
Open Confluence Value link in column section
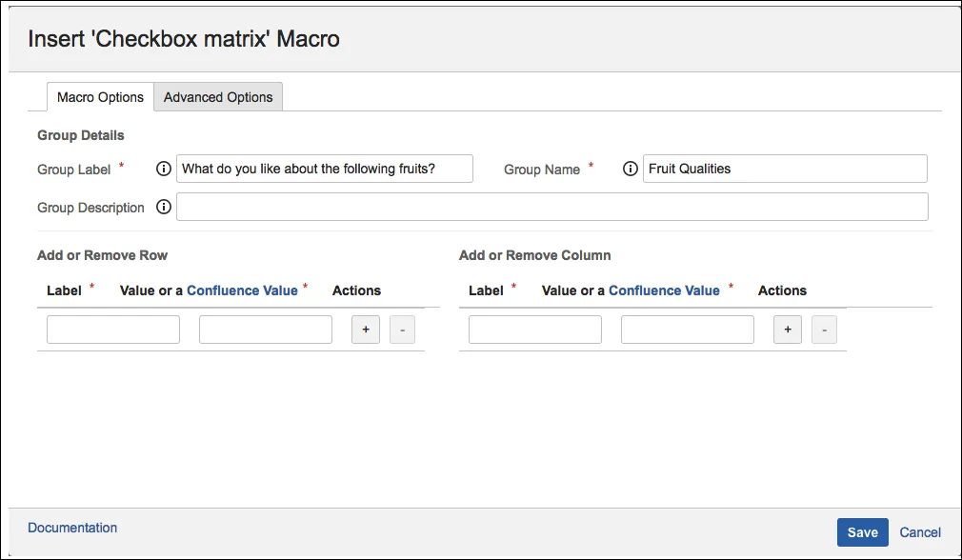tap(664, 290)
